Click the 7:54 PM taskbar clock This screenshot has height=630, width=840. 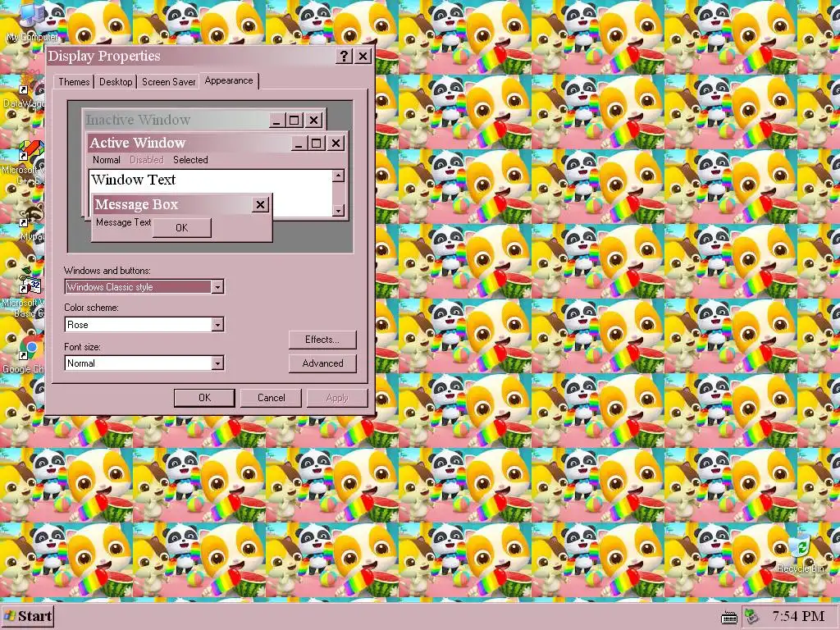(x=798, y=616)
